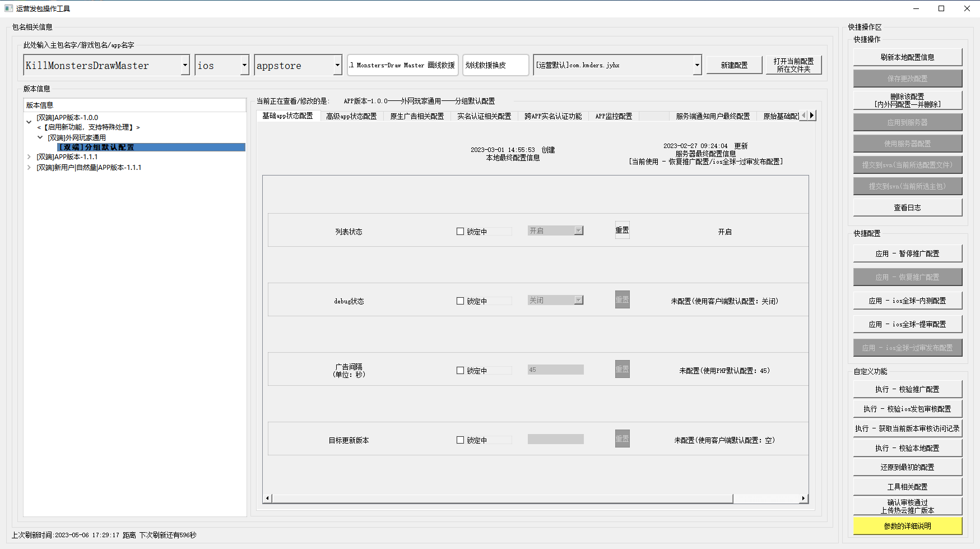The height and width of the screenshot is (549, 980).
Task: Switch to 高级app状态配置 tab
Action: [x=351, y=116]
